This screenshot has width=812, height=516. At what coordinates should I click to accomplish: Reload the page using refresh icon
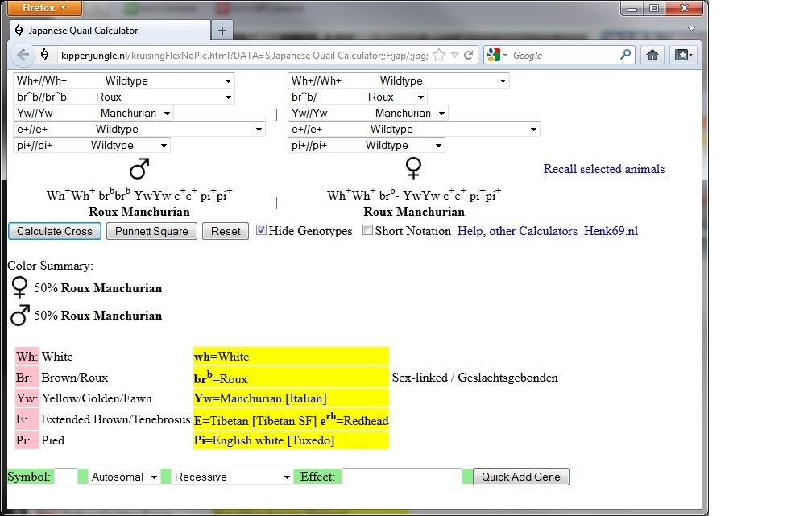click(x=470, y=56)
